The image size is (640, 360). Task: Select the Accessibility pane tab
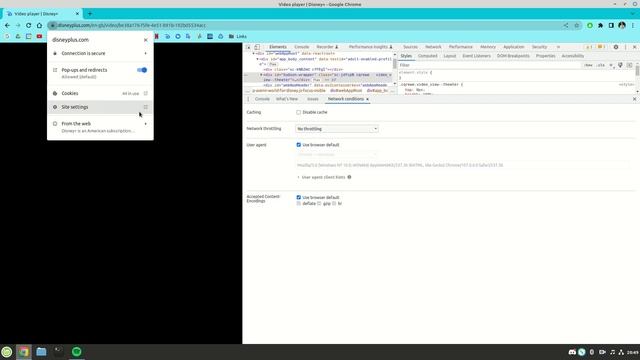click(x=573, y=56)
